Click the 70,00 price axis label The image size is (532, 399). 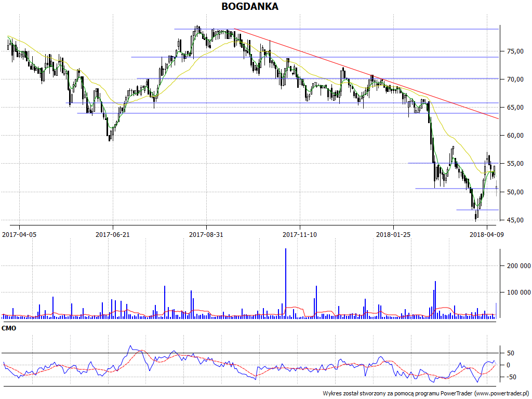(515, 79)
